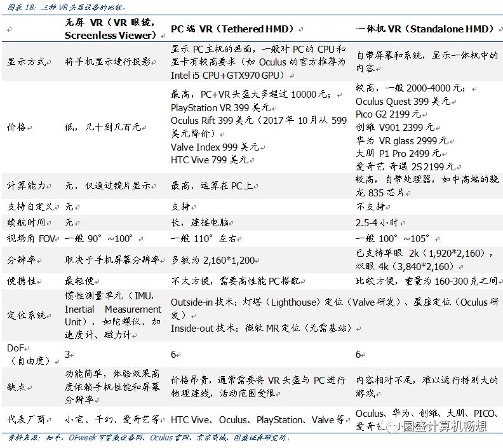Click the row label 'DoF'

click(15, 348)
